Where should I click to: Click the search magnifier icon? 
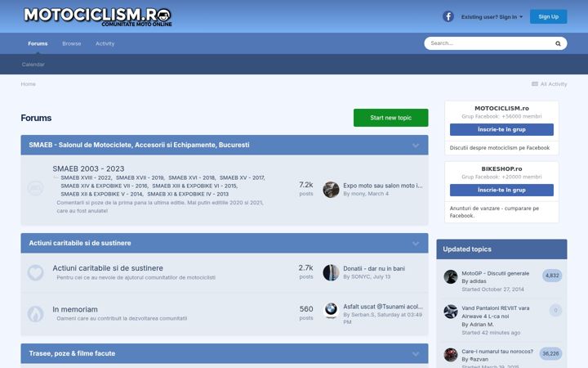pyautogui.click(x=558, y=43)
